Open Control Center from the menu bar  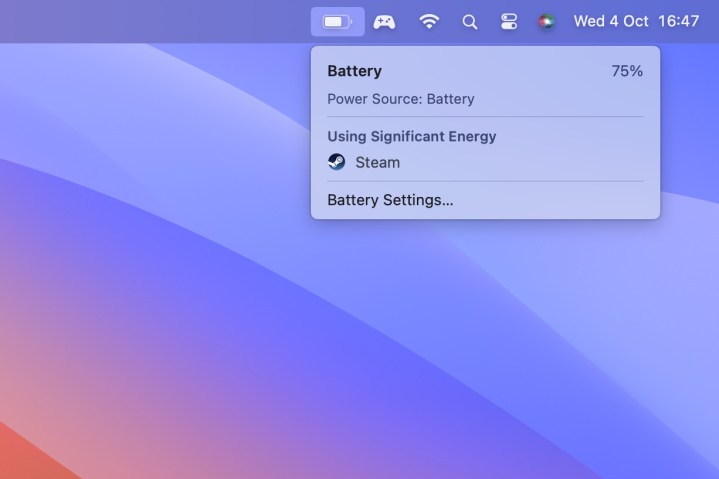pos(509,22)
